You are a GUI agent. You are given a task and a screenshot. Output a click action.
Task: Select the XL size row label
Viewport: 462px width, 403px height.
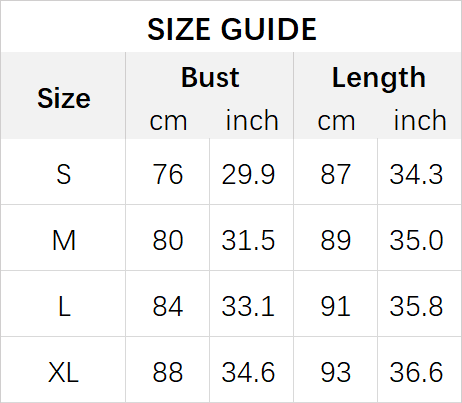pyautogui.click(x=63, y=372)
